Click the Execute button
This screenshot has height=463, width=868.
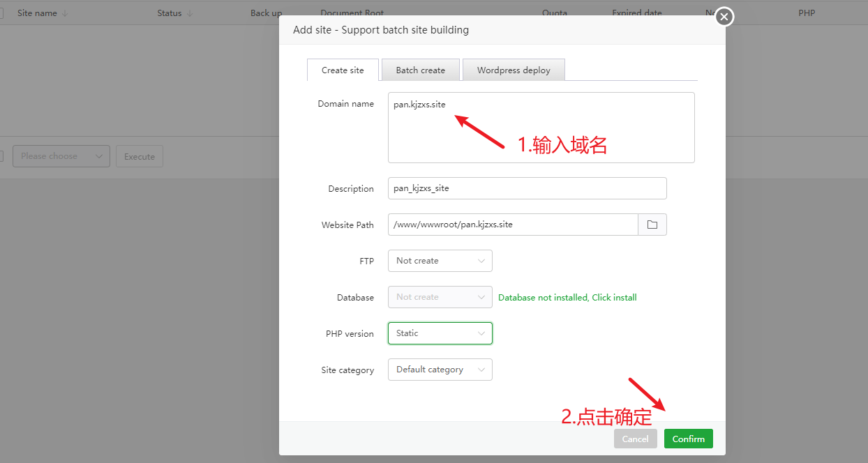coord(140,157)
